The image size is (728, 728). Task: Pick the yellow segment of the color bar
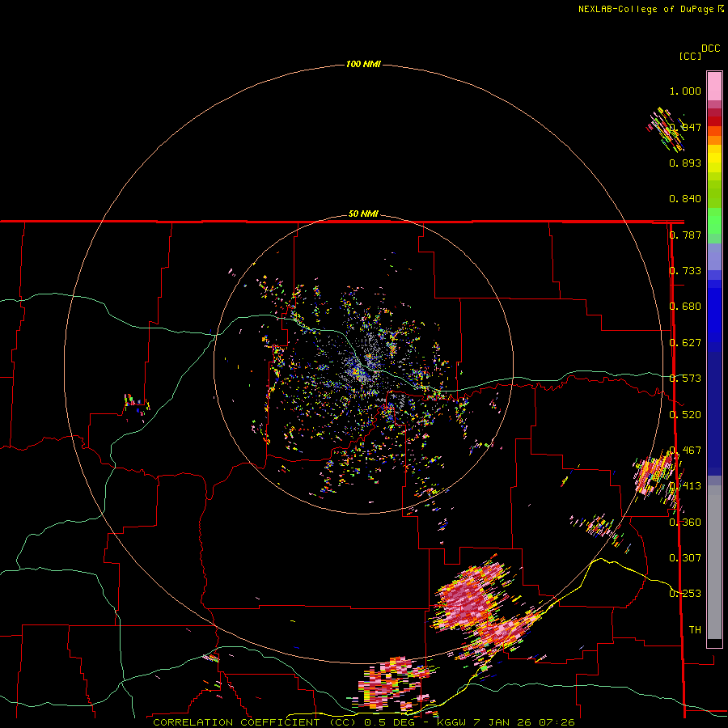coord(714,159)
